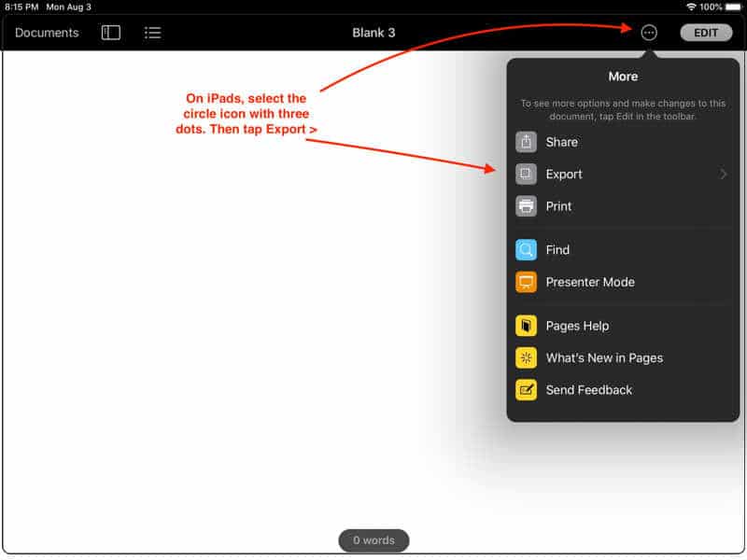Tap the More popover heading
Viewport: 747px width, 560px height.
(623, 77)
